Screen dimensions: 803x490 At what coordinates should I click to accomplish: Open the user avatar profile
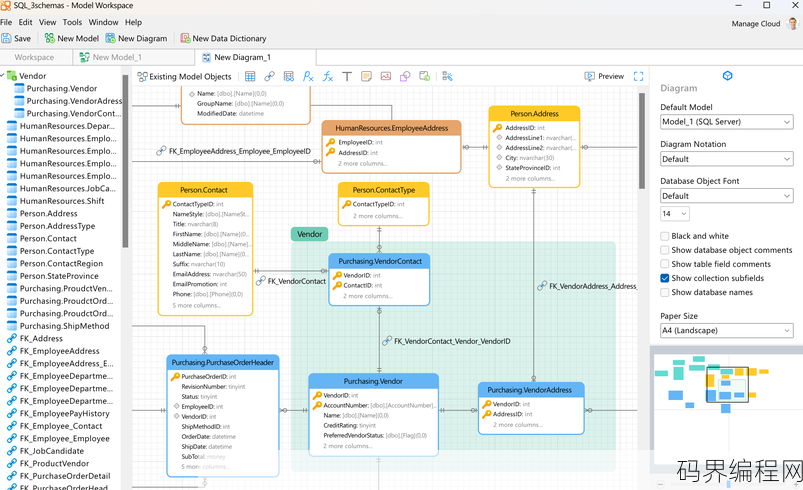tap(793, 24)
